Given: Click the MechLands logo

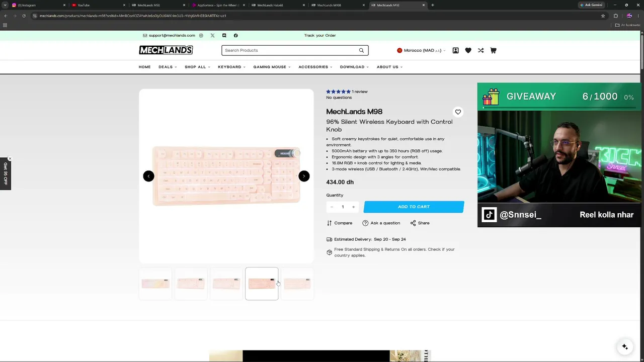Looking at the screenshot, I should [166, 50].
